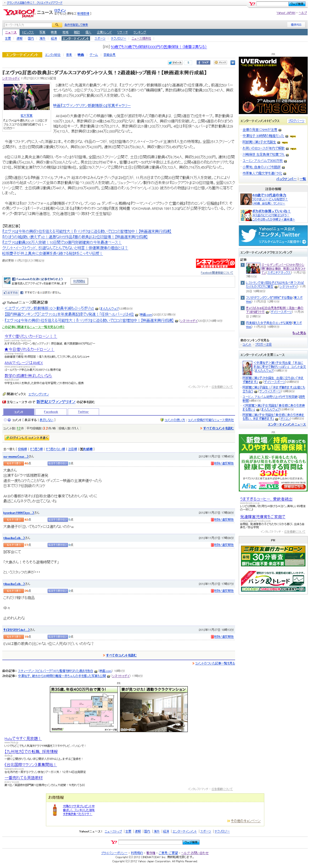This screenshot has height=868, width=310.
Task: Click the mixi チェック button
Action: (x=221, y=63)
